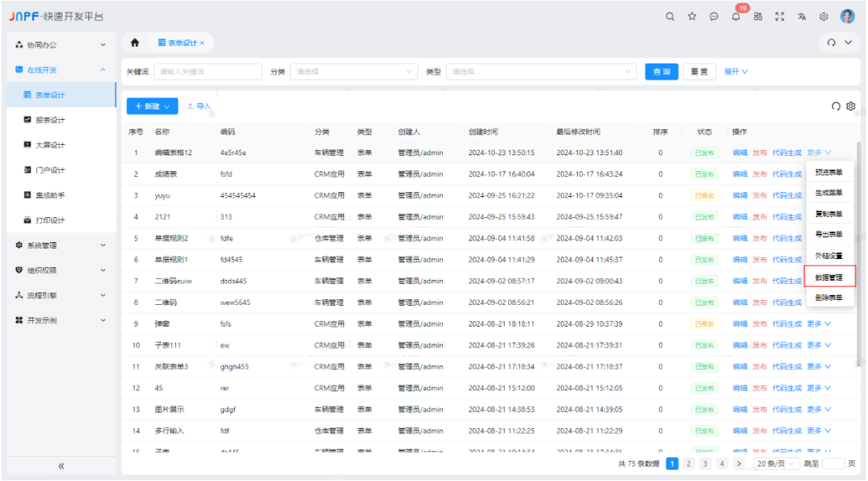868x481 pixels.
Task: Open 大屏设计 in the sidebar
Action: coord(61,145)
